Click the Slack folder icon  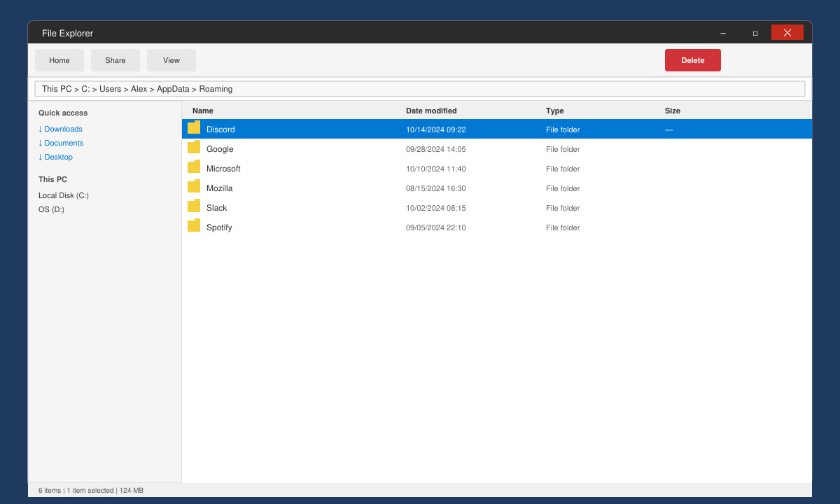pyautogui.click(x=194, y=206)
